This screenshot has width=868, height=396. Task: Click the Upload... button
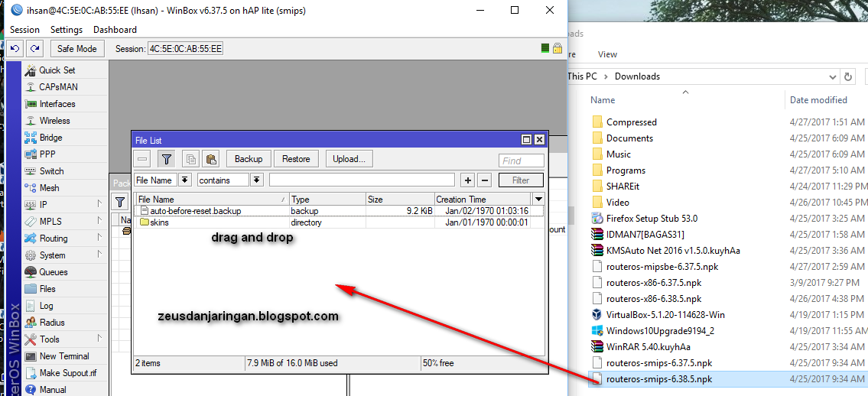click(349, 159)
